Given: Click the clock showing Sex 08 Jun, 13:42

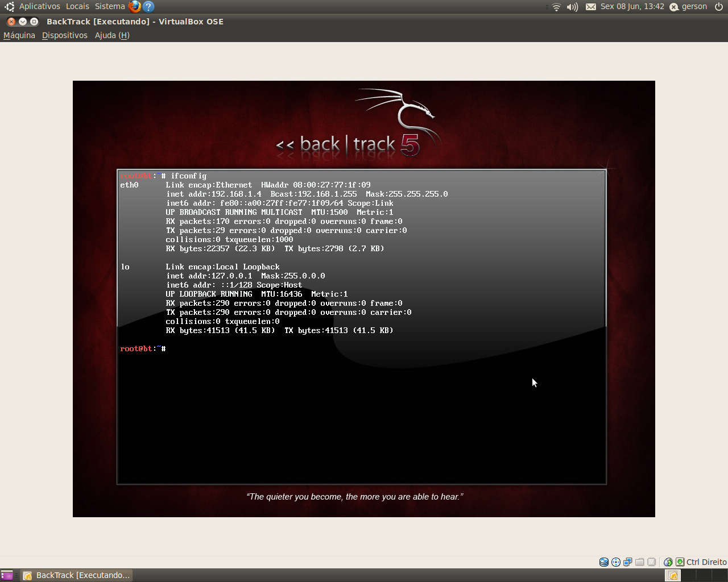Looking at the screenshot, I should click(632, 6).
